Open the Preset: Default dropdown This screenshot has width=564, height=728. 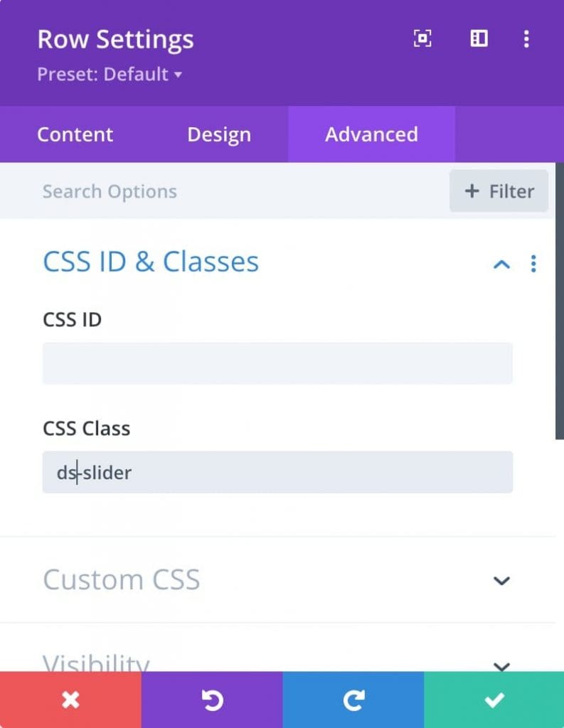pyautogui.click(x=110, y=74)
